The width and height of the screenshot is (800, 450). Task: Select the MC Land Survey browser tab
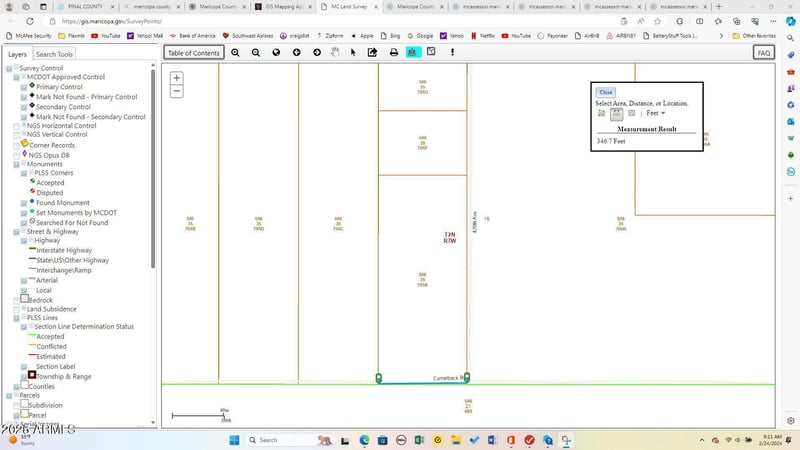click(351, 6)
